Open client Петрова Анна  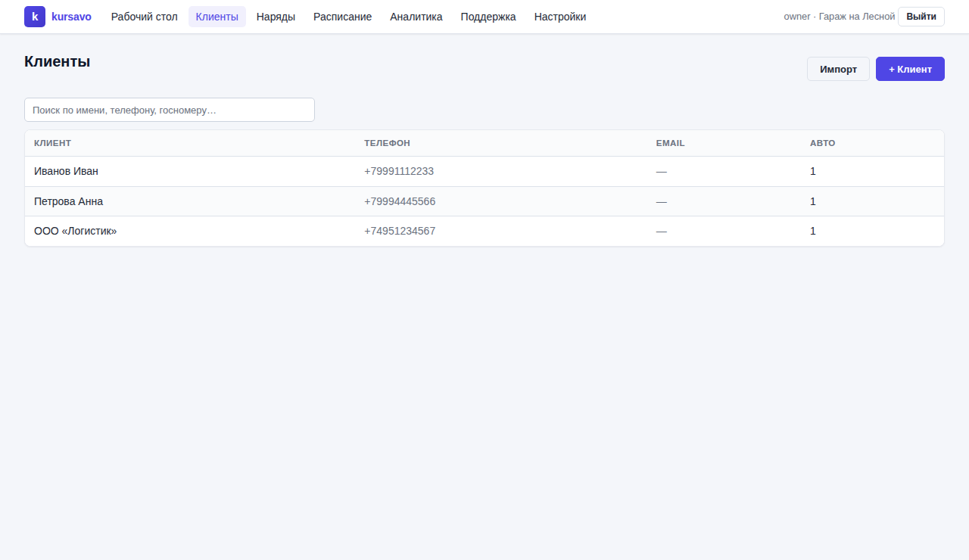pyautogui.click(x=68, y=201)
